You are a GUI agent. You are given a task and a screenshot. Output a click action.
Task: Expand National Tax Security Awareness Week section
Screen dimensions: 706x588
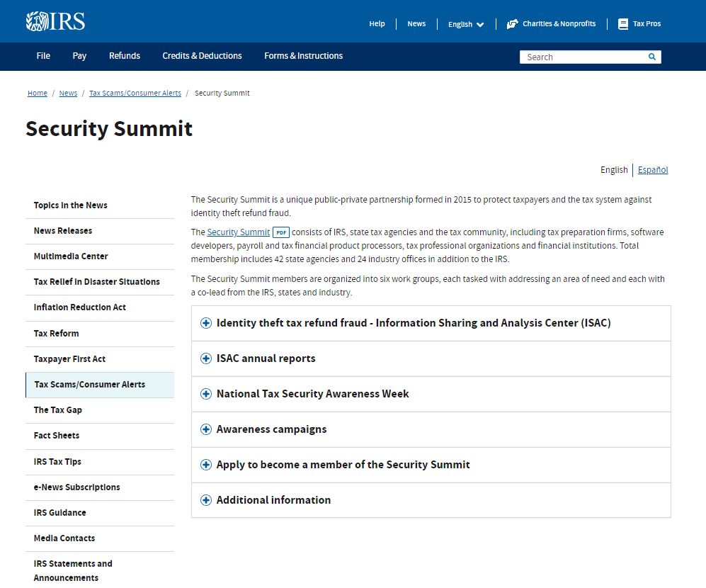tap(431, 394)
